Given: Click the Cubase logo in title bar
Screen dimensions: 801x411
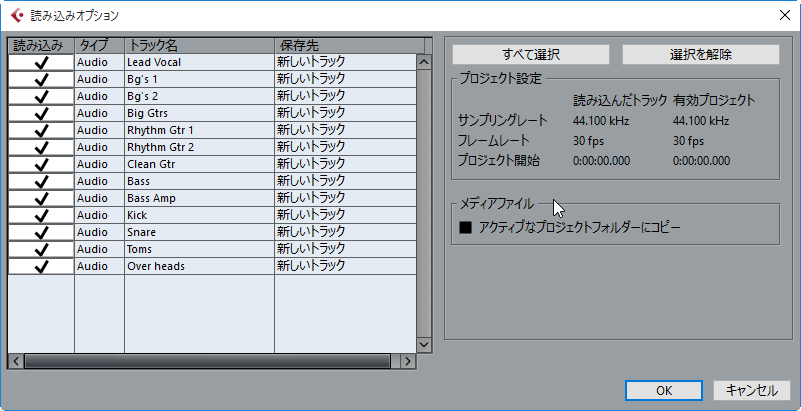Looking at the screenshot, I should (17, 15).
